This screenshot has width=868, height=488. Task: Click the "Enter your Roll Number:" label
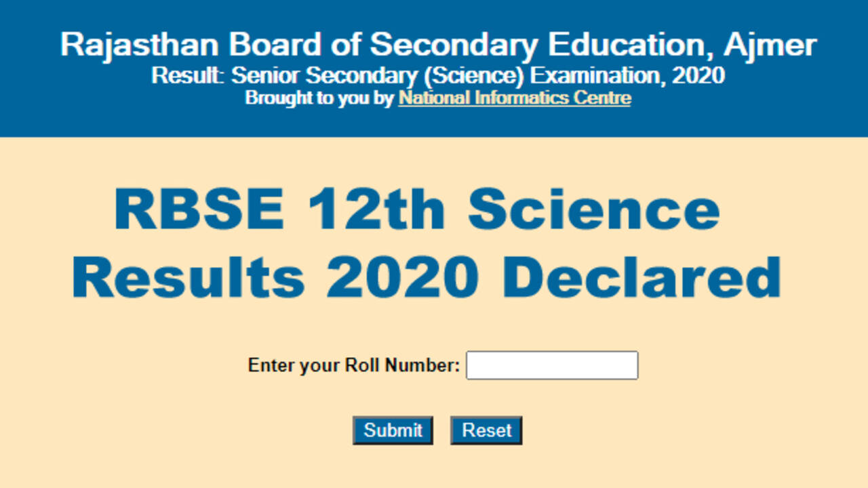[353, 365]
